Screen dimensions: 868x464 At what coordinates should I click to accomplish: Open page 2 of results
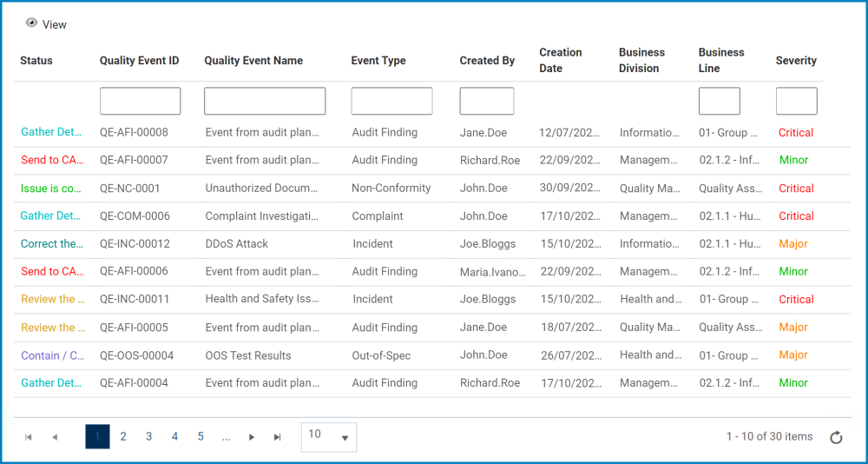(123, 437)
